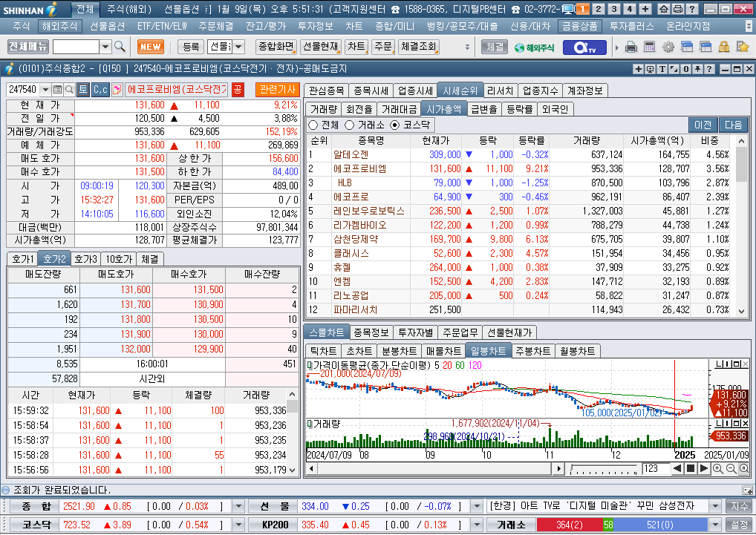The width and height of the screenshot is (756, 535).
Task: Click the ranking table vertical scrollbar
Action: click(741, 226)
